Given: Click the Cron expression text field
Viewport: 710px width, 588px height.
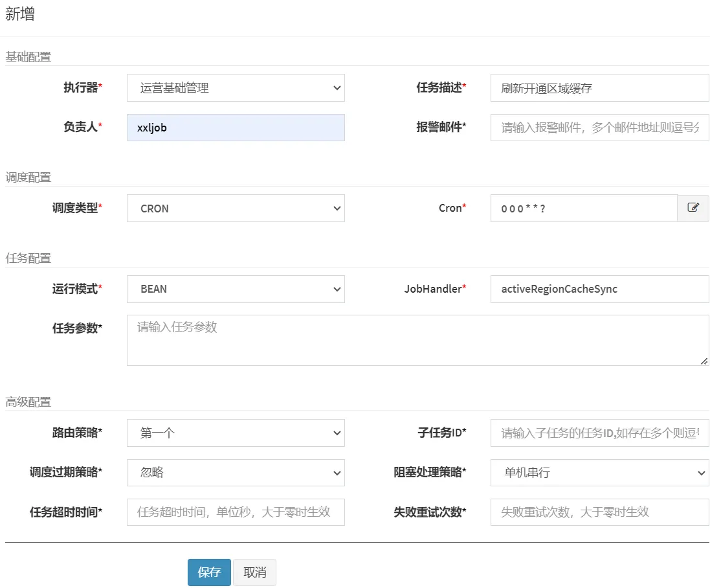Looking at the screenshot, I should coord(584,209).
